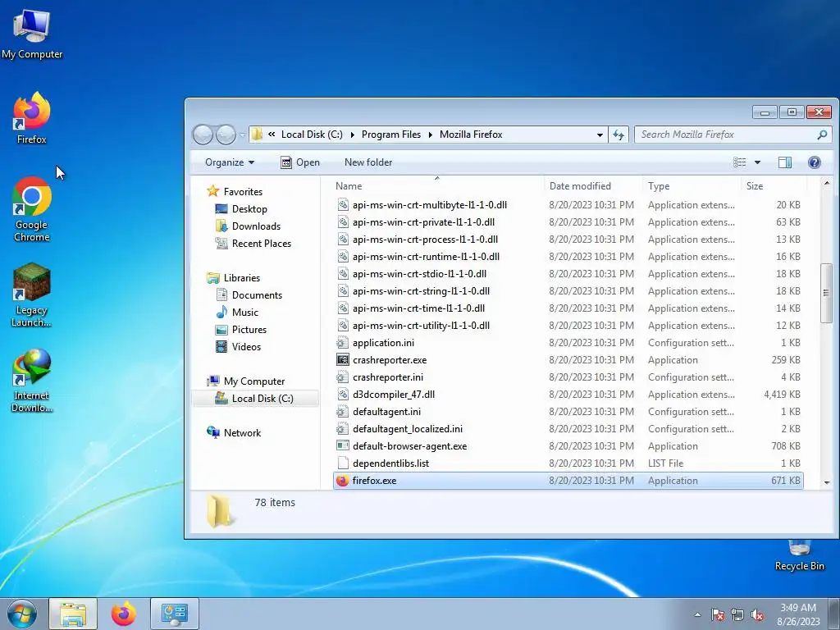The height and width of the screenshot is (630, 840).
Task: Sort by the Name column header
Action: 436,186
